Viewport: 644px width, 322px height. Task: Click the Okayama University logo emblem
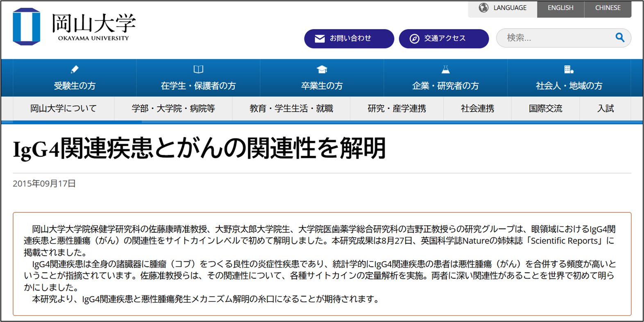point(27,27)
